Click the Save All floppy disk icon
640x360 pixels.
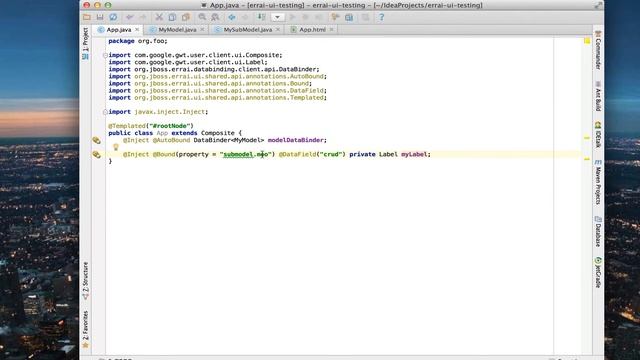click(100, 17)
